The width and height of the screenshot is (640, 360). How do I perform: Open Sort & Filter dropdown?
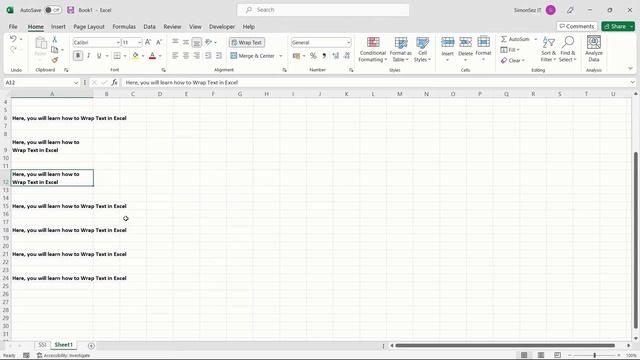(549, 49)
